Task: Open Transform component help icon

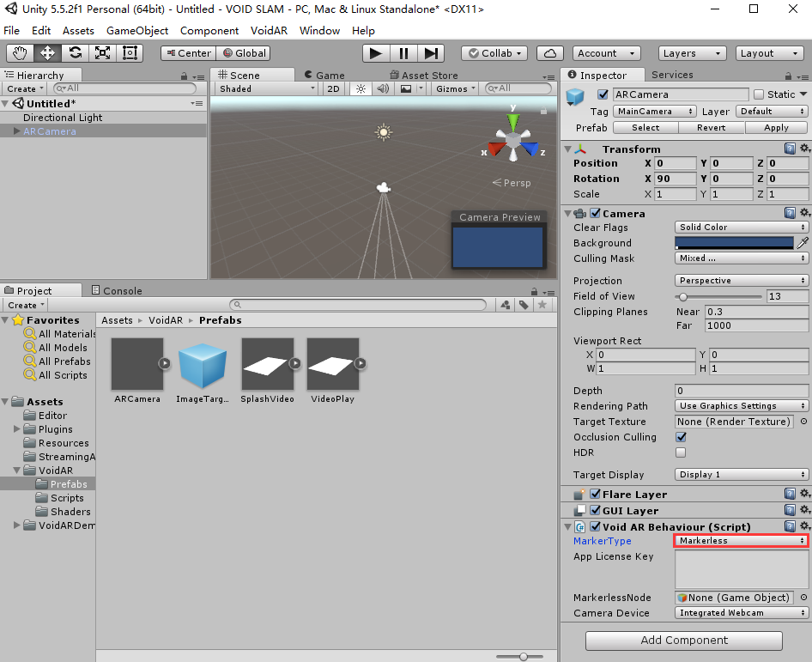Action: pyautogui.click(x=790, y=149)
